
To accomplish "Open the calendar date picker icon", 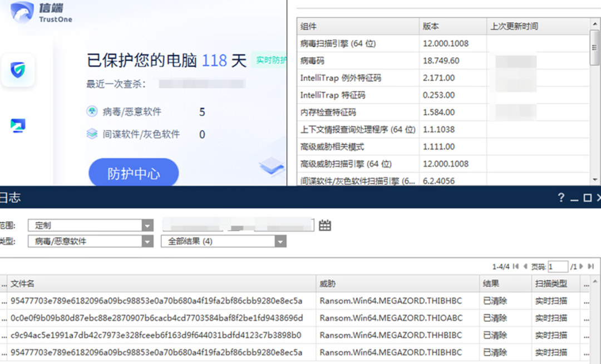I will [x=324, y=225].
